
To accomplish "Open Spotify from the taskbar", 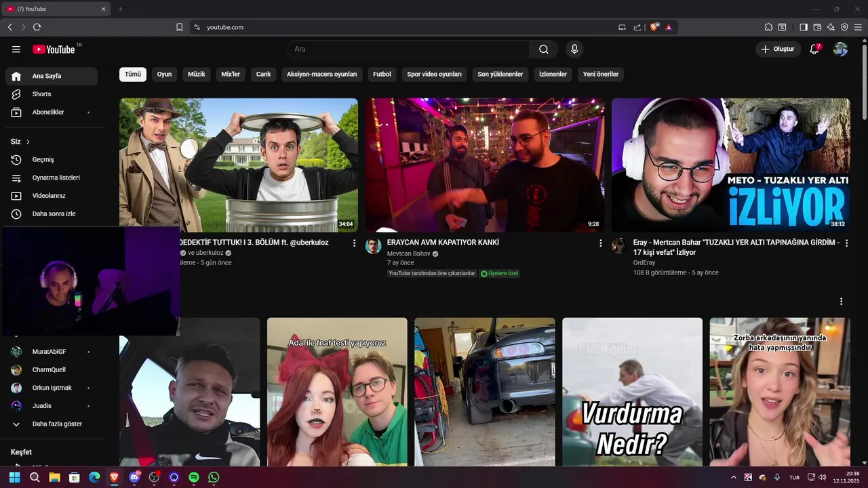I will 194,477.
